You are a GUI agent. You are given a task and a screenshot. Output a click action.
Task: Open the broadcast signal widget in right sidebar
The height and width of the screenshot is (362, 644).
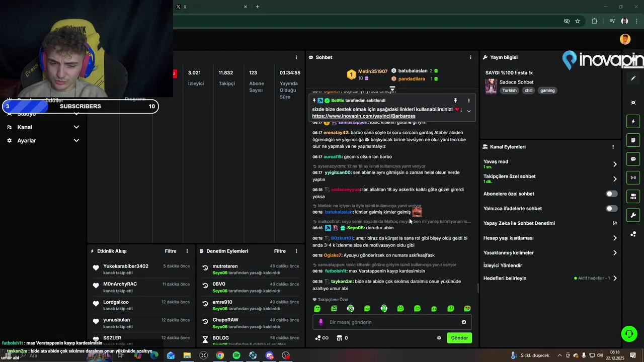point(633,177)
